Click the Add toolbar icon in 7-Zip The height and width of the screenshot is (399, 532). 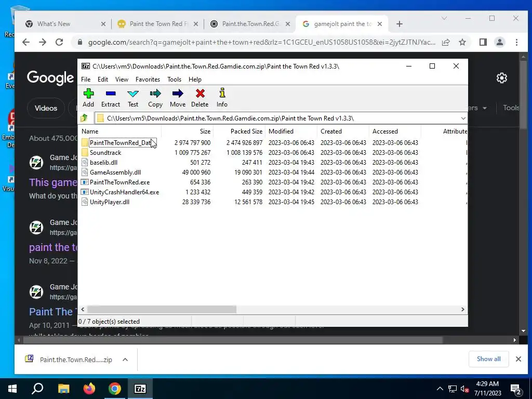[x=88, y=94]
